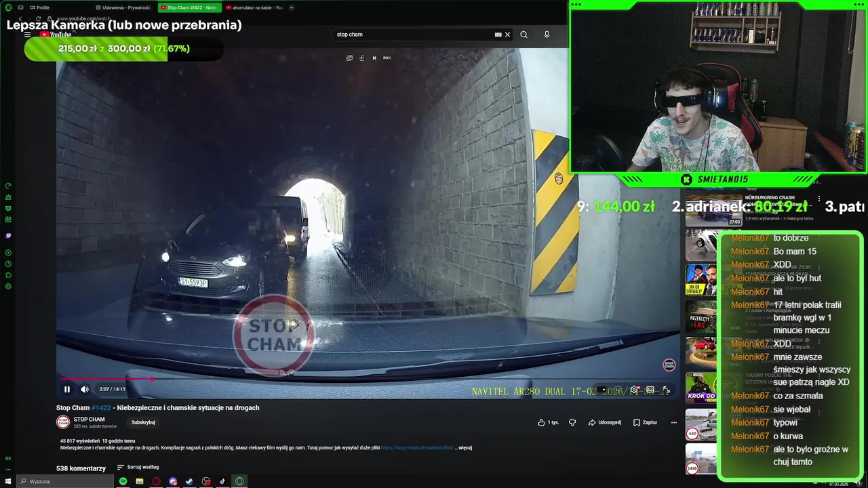Pause the YouTube video playback
Image resolution: width=868 pixels, height=488 pixels.
67,389
